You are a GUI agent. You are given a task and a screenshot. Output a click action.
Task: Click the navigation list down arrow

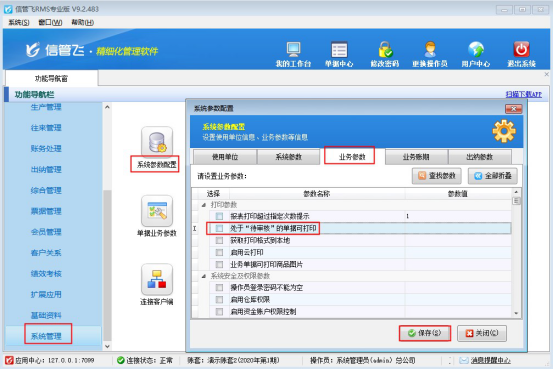click(x=108, y=347)
